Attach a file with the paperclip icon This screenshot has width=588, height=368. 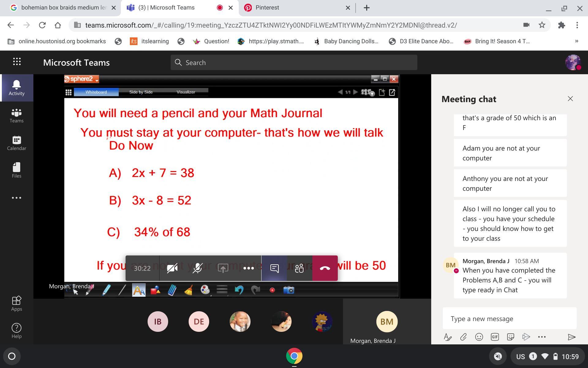(463, 337)
